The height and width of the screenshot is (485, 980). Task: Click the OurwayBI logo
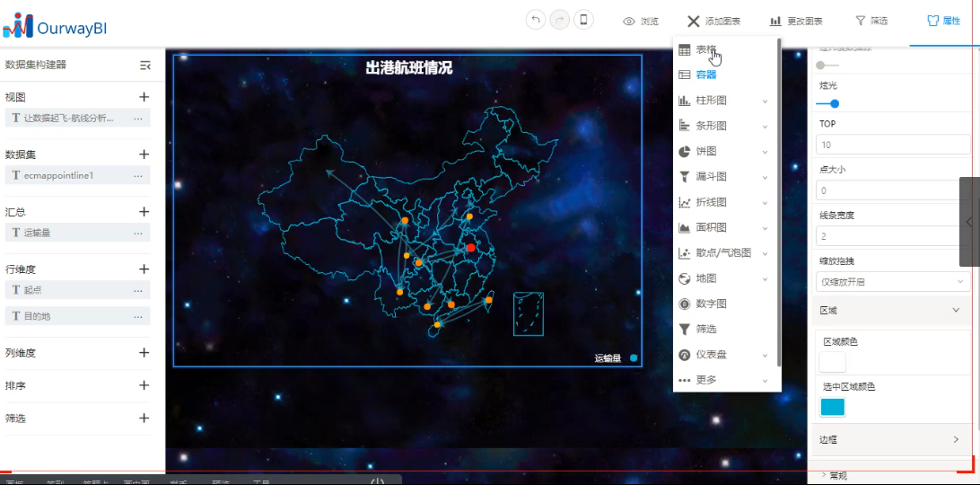(x=55, y=26)
